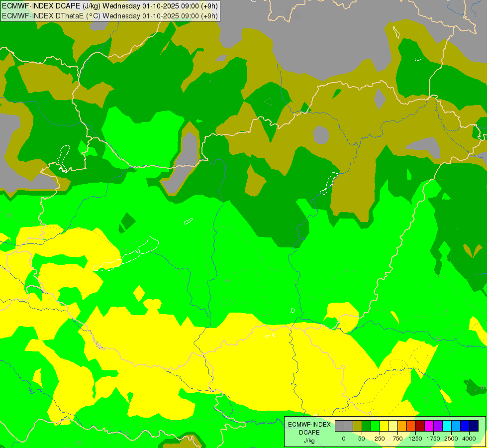Select the bright yellow legend swatch
Screen dimensions: 487x448
tap(384, 426)
